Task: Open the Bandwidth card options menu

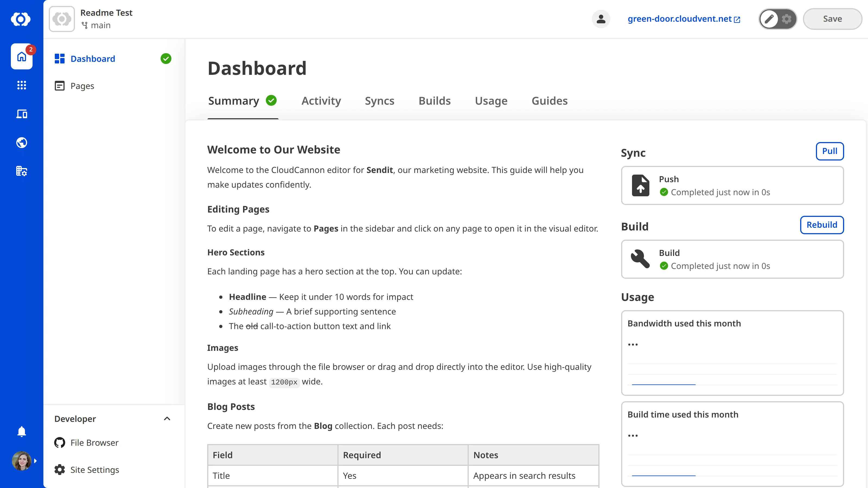Action: click(633, 344)
